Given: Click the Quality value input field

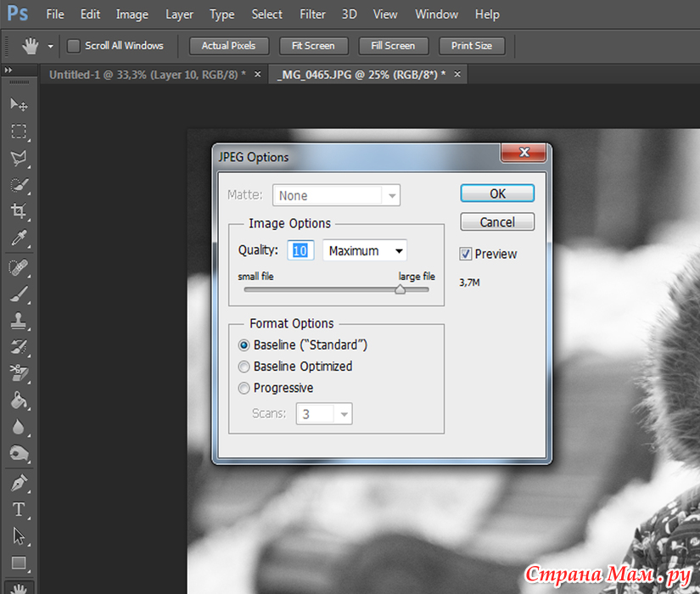Looking at the screenshot, I should 300,250.
